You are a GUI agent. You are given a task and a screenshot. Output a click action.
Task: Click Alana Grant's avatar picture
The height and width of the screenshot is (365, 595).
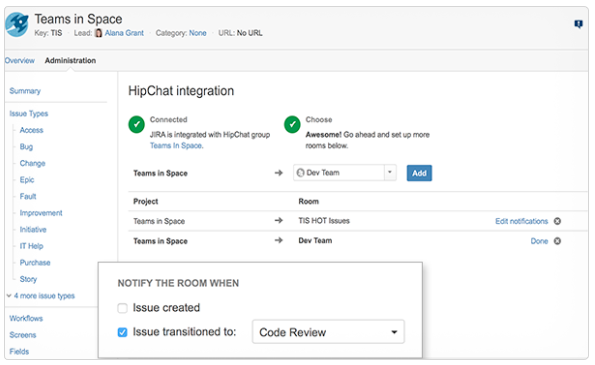click(x=98, y=33)
